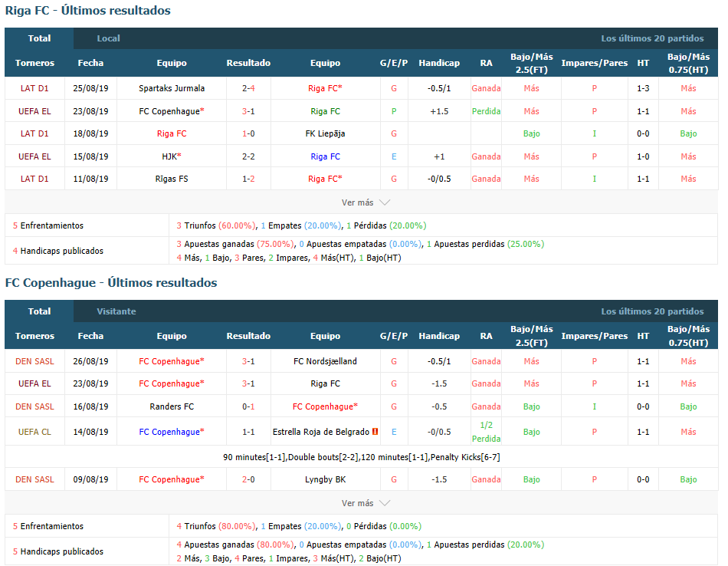Viewport: 728px width, 566px height.
Task: Click FC Copenhague - Últimos resultados heading
Action: 111,282
